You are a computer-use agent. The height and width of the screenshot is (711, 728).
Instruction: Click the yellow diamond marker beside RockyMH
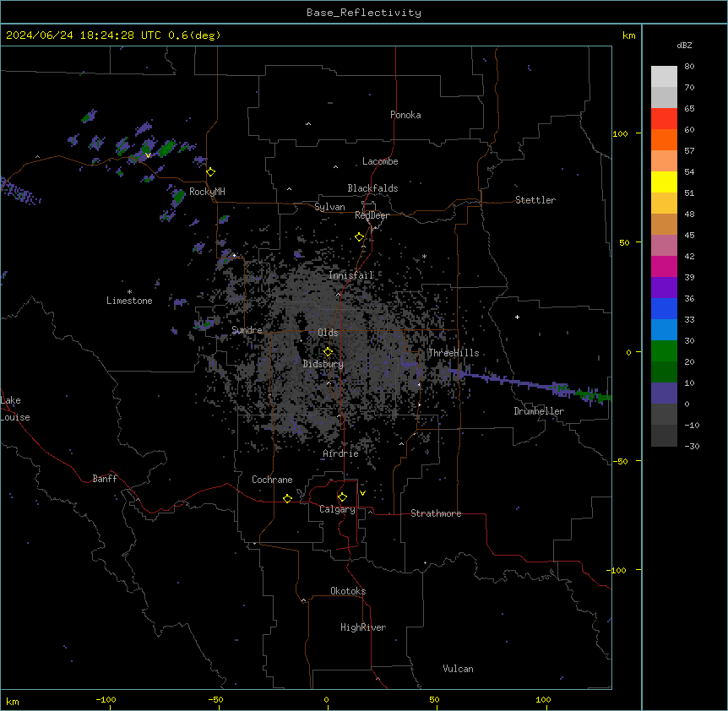pos(211,172)
